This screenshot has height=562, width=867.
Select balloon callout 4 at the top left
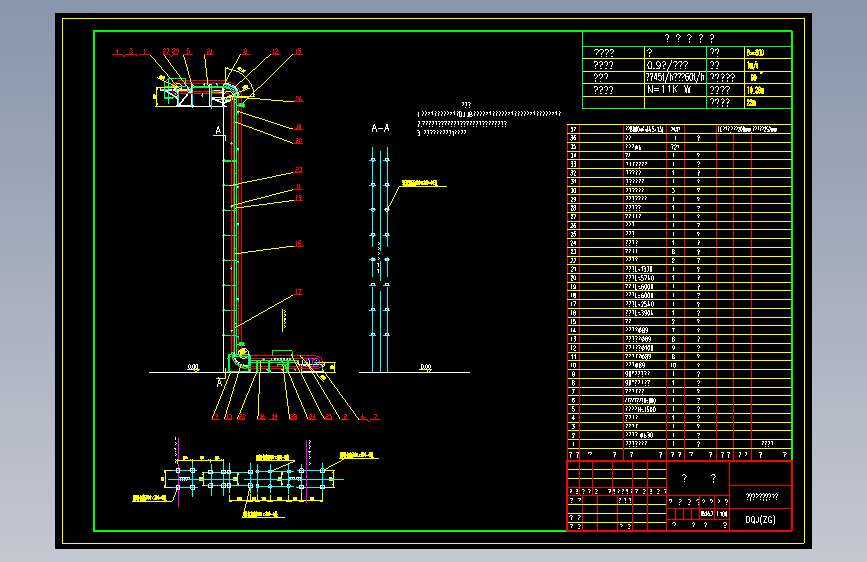click(117, 51)
